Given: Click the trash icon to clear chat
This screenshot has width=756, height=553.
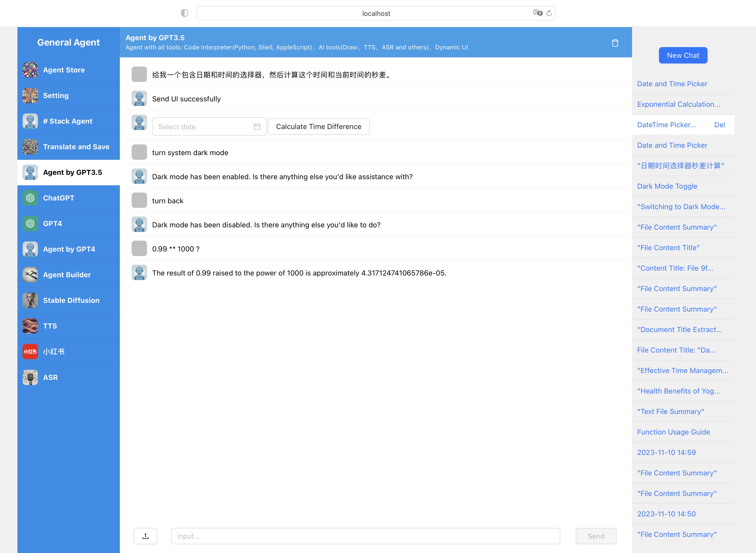Looking at the screenshot, I should [x=615, y=43].
